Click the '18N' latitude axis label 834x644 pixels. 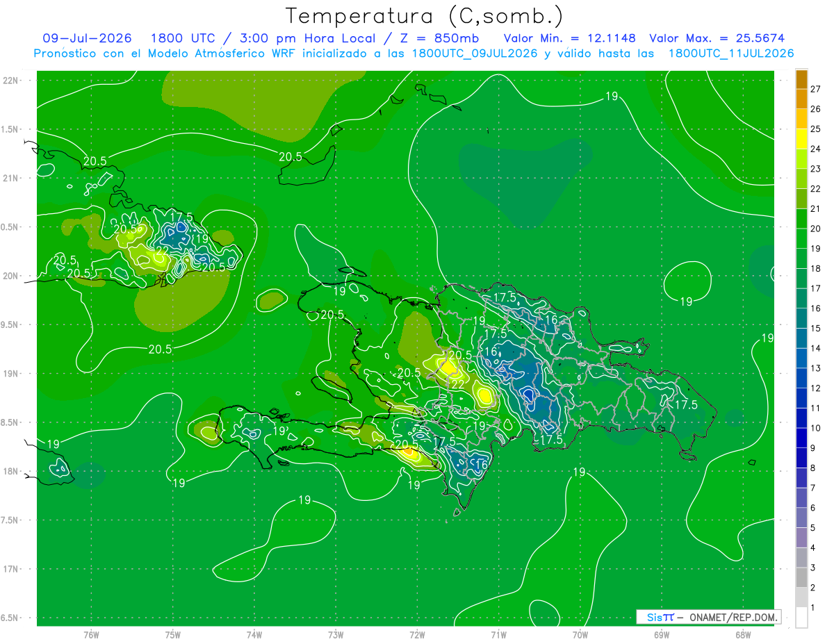[10, 471]
